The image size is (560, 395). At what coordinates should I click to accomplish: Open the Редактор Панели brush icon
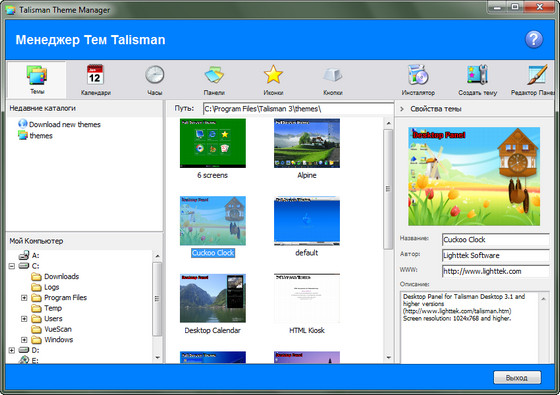537,75
